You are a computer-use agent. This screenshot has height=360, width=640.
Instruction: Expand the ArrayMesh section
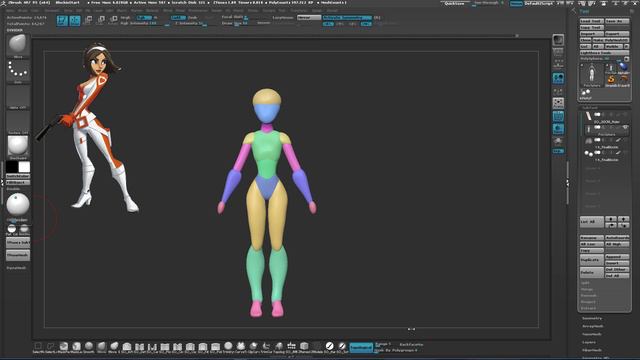593,326
